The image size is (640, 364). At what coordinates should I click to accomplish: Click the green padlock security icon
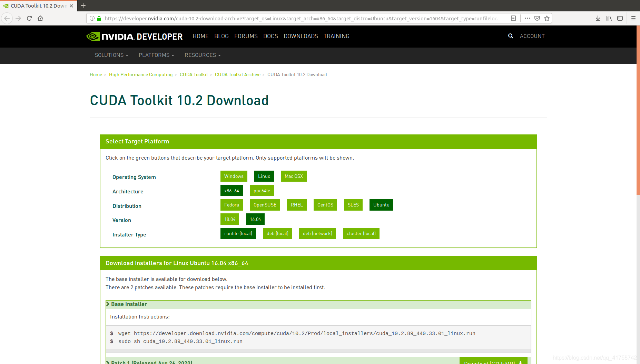(x=99, y=18)
